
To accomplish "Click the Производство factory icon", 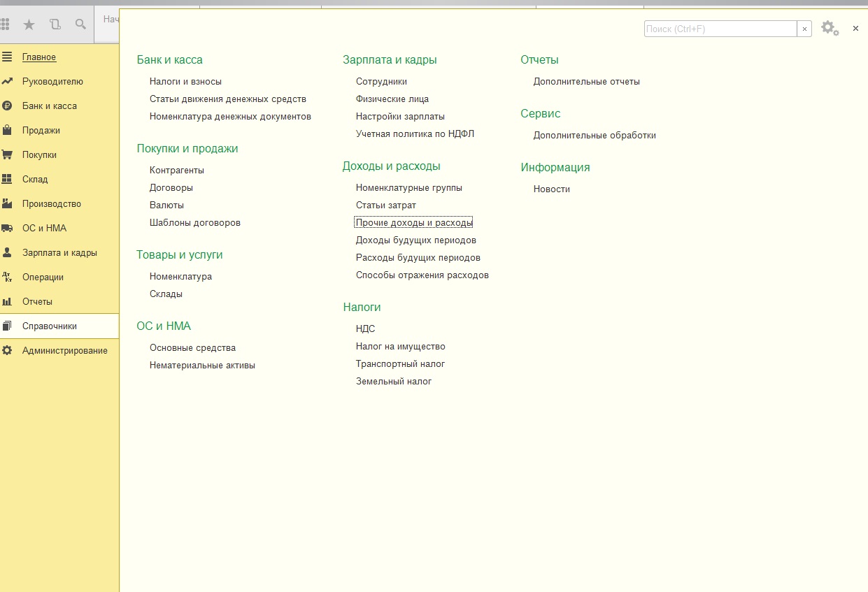I will coord(7,203).
